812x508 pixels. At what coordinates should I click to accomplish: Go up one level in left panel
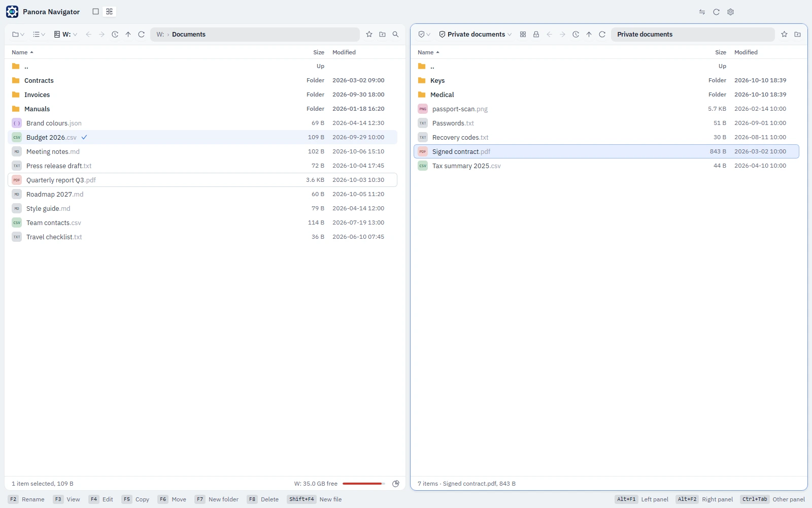128,35
